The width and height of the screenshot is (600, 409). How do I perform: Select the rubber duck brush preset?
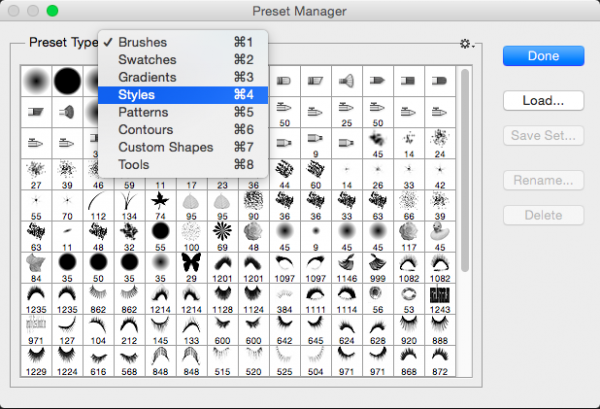pyautogui.click(x=438, y=231)
